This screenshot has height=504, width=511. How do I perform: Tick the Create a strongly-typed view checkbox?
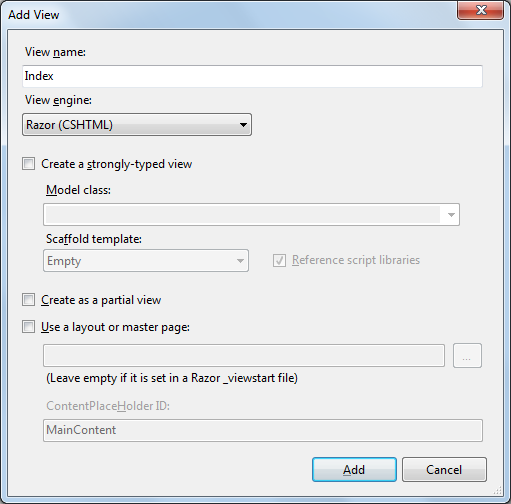point(28,164)
